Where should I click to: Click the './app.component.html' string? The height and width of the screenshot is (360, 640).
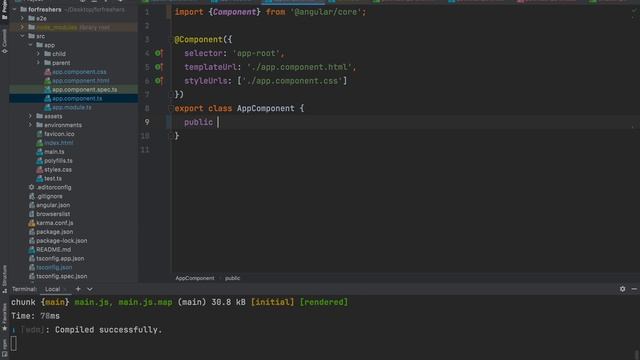pyautogui.click(x=299, y=67)
